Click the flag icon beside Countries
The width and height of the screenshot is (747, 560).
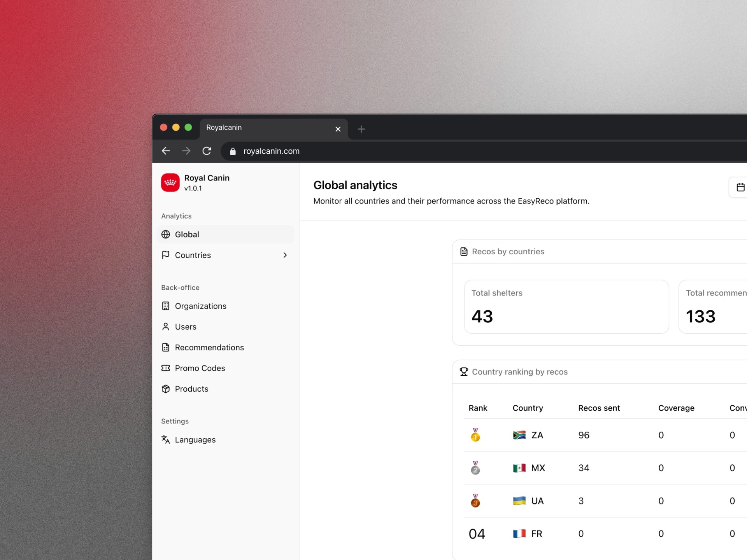coord(166,255)
